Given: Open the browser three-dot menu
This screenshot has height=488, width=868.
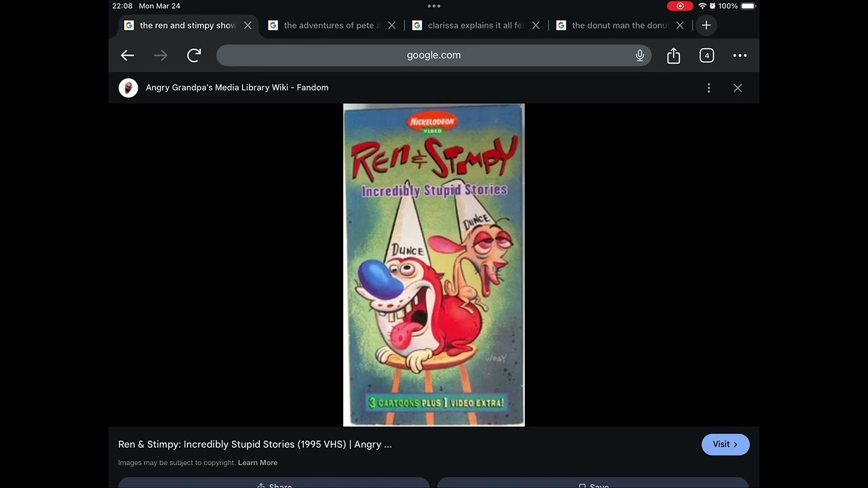Looking at the screenshot, I should 740,56.
